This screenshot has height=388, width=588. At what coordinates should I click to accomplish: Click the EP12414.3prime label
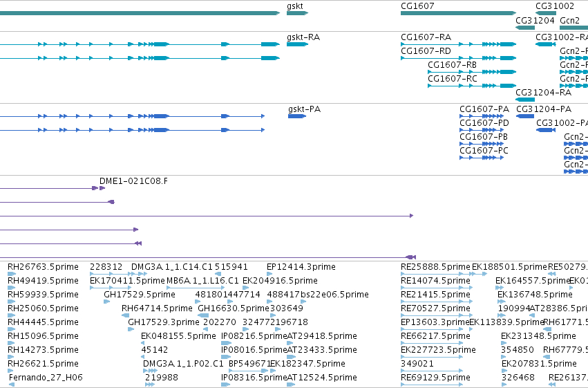(x=301, y=267)
